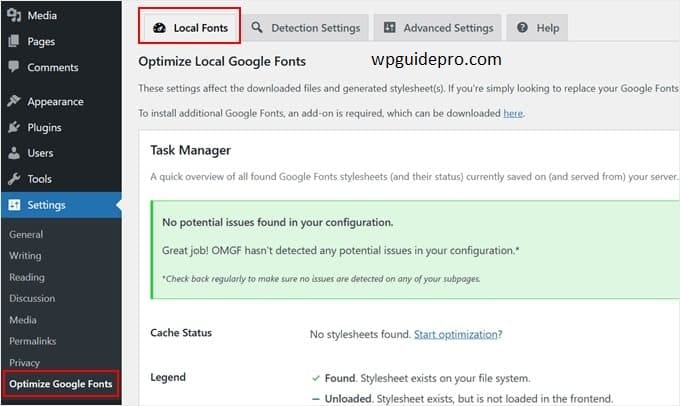680x406 pixels.
Task: Open Reading settings submenu
Action: coord(27,277)
